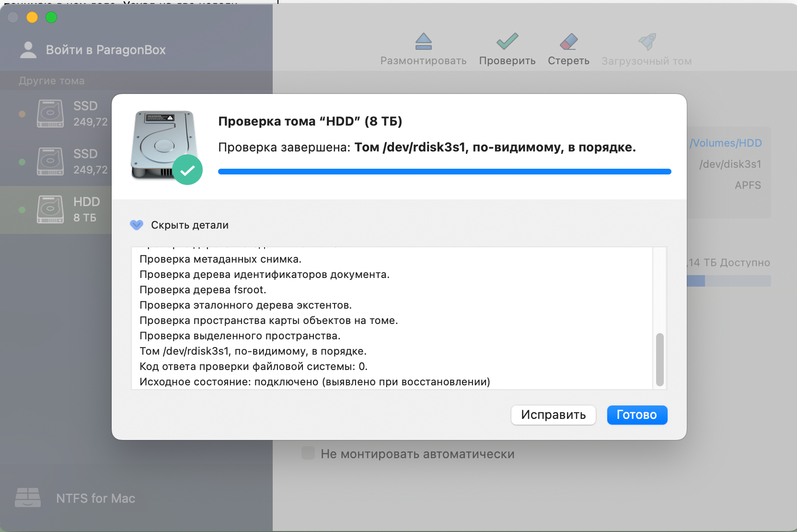The width and height of the screenshot is (797, 532).
Task: Click the APFS filesystem label
Action: coord(748,185)
